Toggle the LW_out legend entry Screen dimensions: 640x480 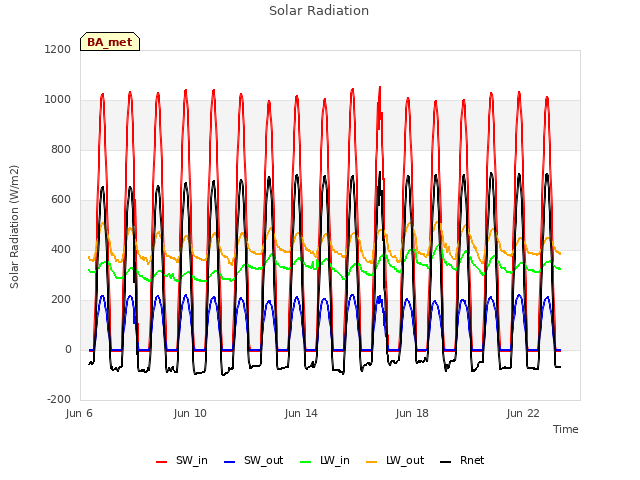tap(395, 460)
